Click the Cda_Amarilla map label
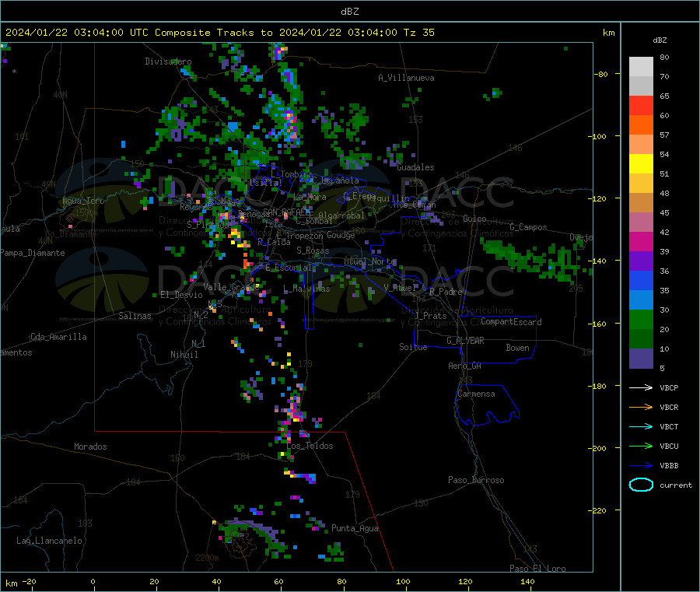The width and height of the screenshot is (700, 592). pyautogui.click(x=58, y=337)
